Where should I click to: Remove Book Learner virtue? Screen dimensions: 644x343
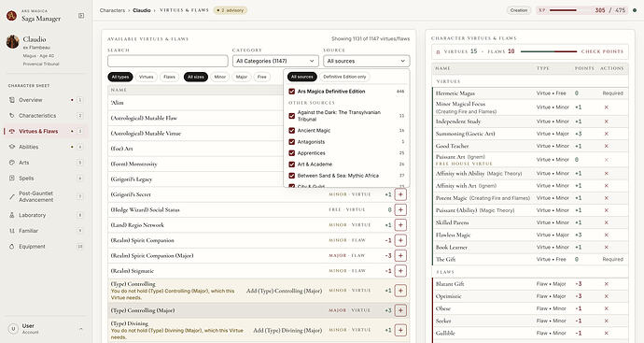(x=607, y=247)
